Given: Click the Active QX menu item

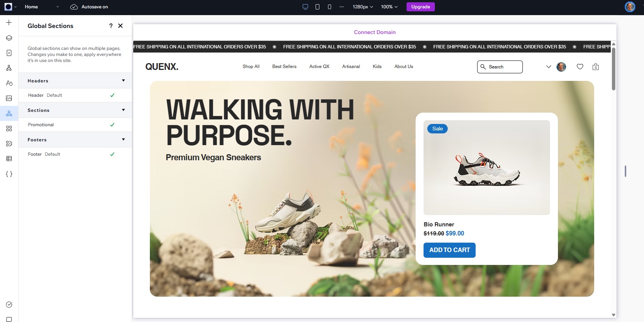Looking at the screenshot, I should [319, 67].
